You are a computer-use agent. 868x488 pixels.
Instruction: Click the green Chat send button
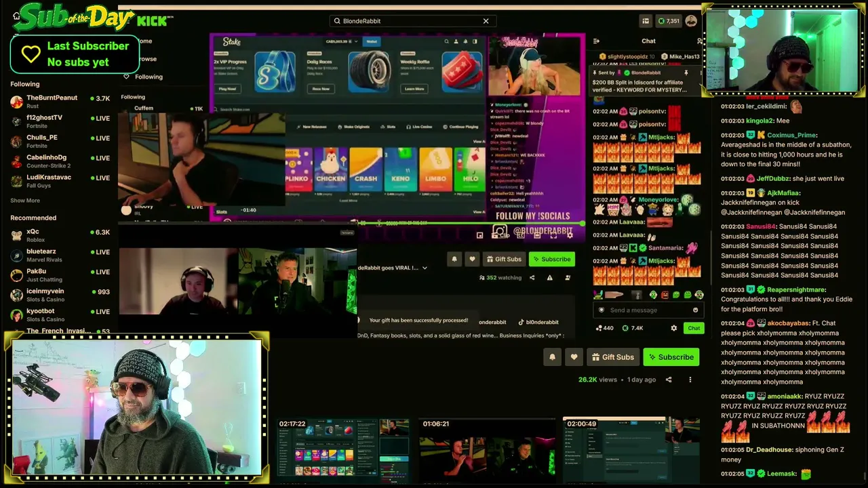click(694, 328)
